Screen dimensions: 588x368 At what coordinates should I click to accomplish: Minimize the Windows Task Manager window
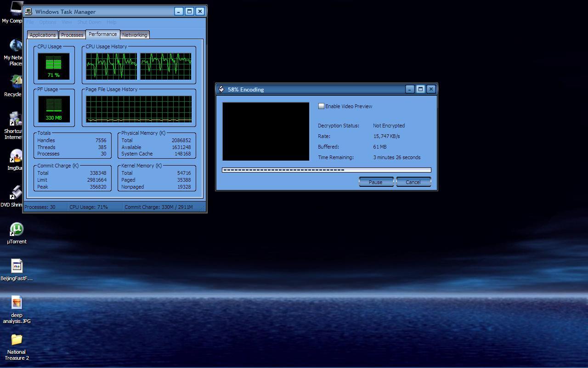coord(179,11)
